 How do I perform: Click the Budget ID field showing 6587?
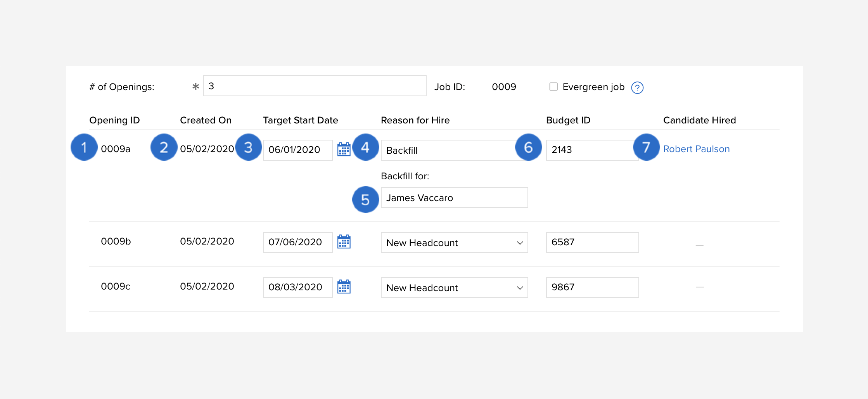click(x=592, y=243)
